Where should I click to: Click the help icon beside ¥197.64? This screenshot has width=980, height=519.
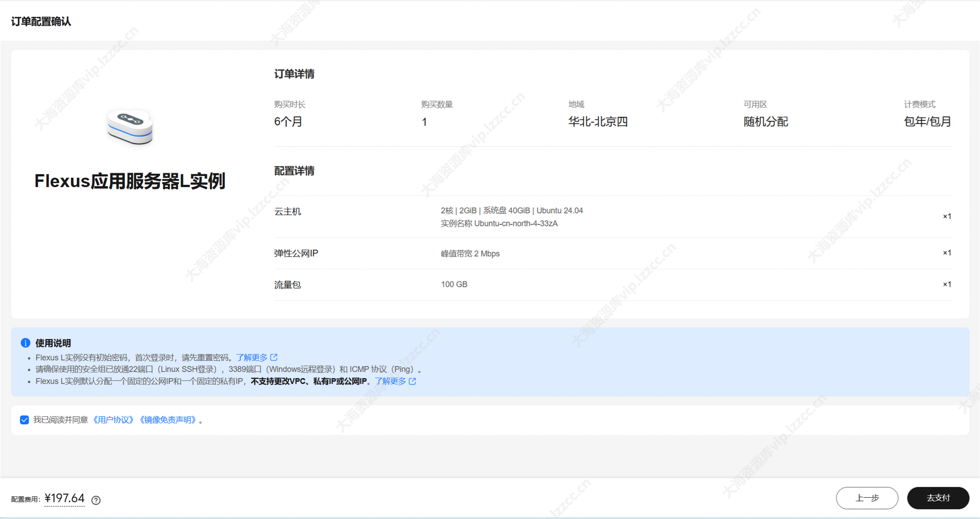(x=96, y=500)
